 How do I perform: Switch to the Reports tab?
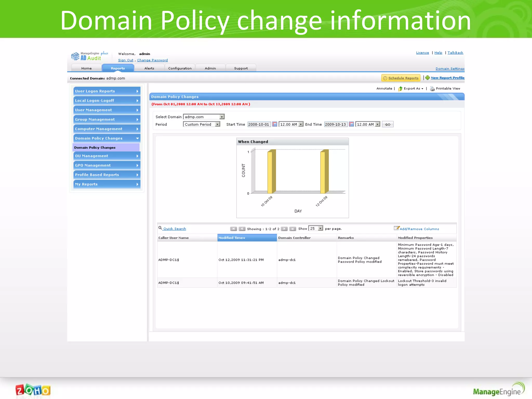pyautogui.click(x=118, y=68)
